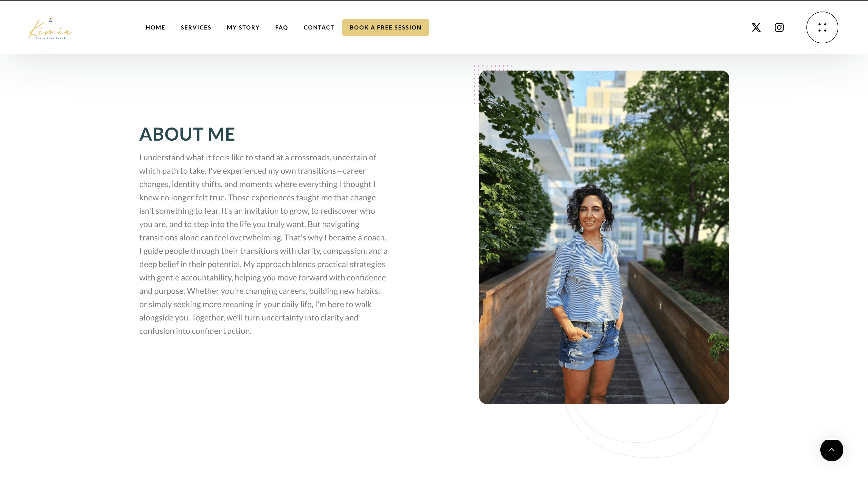
Task: Navigate to My Story page
Action: 243,27
